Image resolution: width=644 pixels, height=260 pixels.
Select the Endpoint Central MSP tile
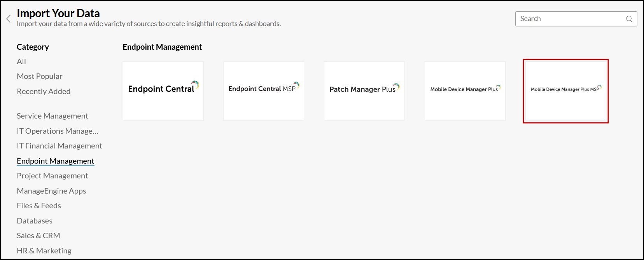pos(264,91)
